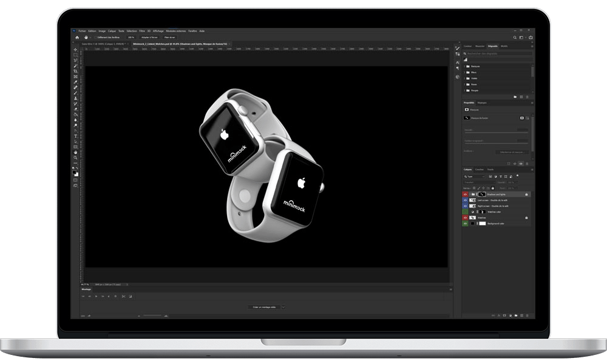Hide the 'Left screen' layer
This screenshot has width=607, height=364.
tap(466, 200)
